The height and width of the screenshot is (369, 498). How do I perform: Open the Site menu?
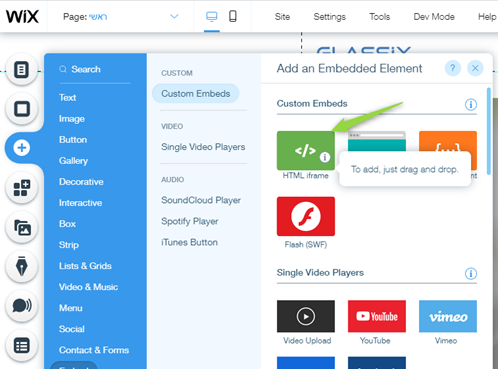[x=282, y=17]
